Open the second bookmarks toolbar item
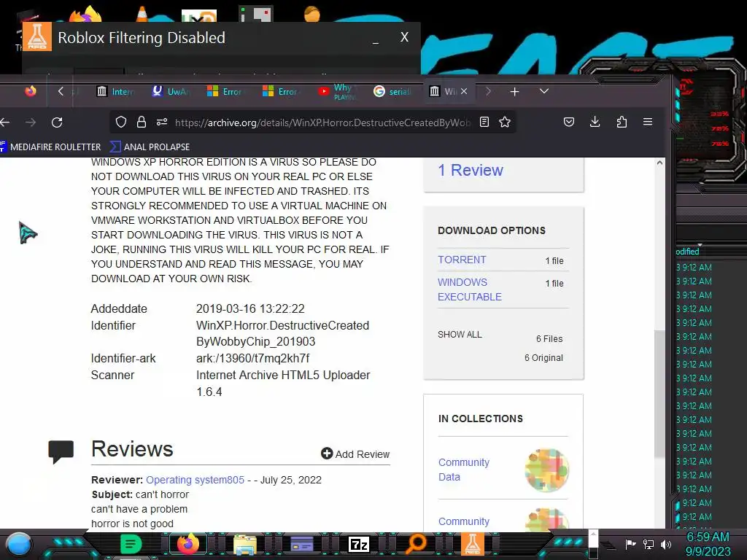Screen dimensions: 747x560 point(150,147)
